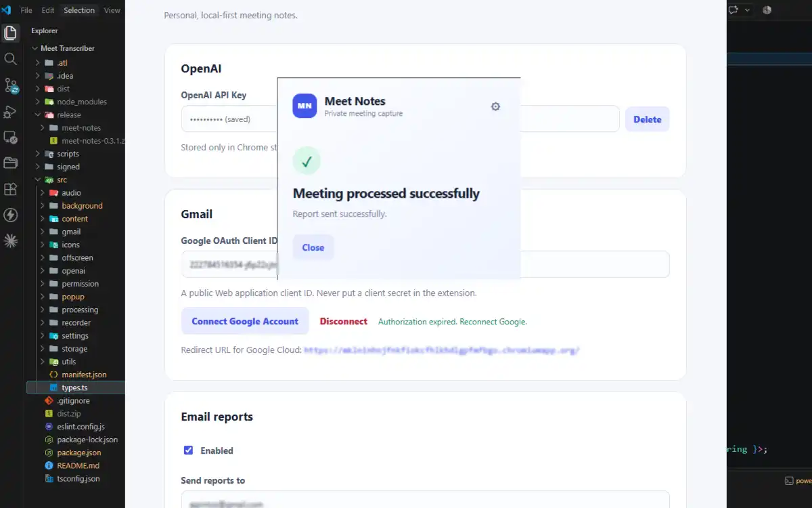Click the MN logo in the popup
The height and width of the screenshot is (508, 812).
point(304,106)
